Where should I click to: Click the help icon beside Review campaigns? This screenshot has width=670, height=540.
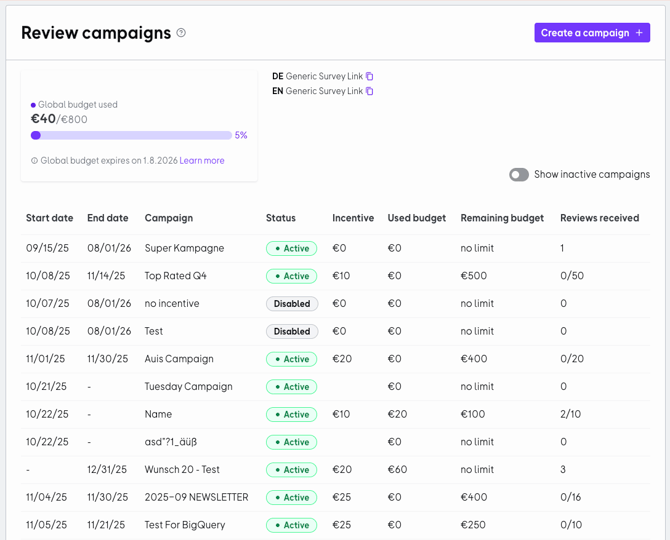click(181, 33)
